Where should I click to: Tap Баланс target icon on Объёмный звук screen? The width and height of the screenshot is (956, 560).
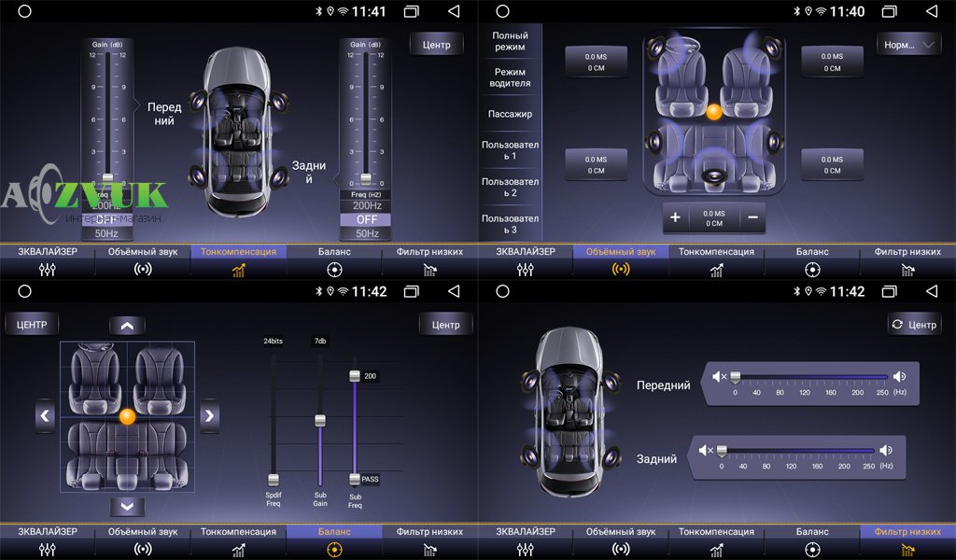[x=812, y=270]
